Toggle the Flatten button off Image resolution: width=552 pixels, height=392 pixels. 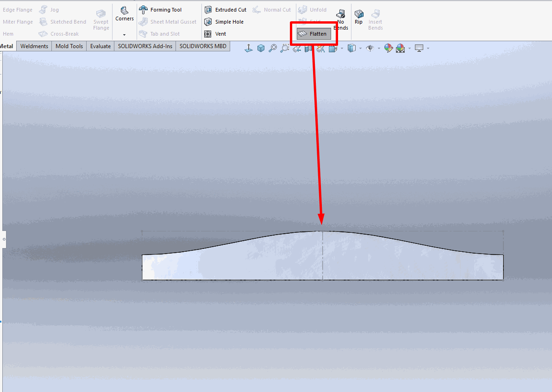tap(314, 34)
